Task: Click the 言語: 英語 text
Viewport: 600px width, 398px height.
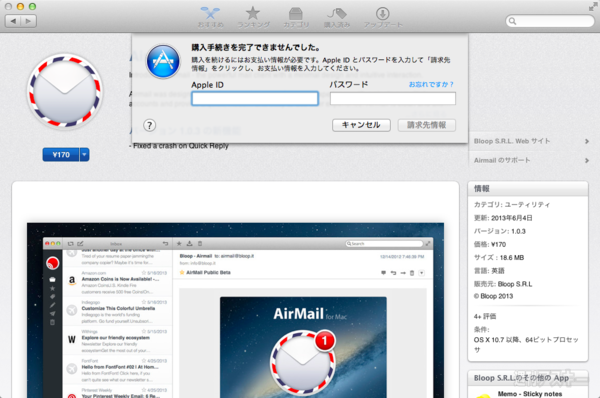Action: pyautogui.click(x=489, y=271)
